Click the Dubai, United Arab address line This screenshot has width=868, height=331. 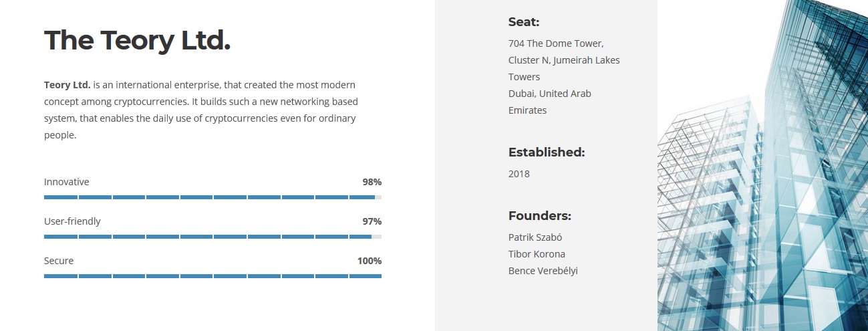pos(550,94)
